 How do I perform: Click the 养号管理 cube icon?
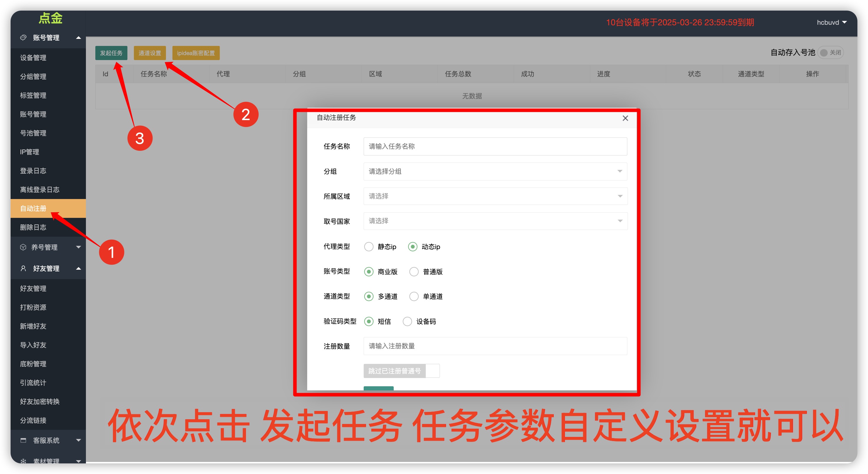click(x=23, y=247)
